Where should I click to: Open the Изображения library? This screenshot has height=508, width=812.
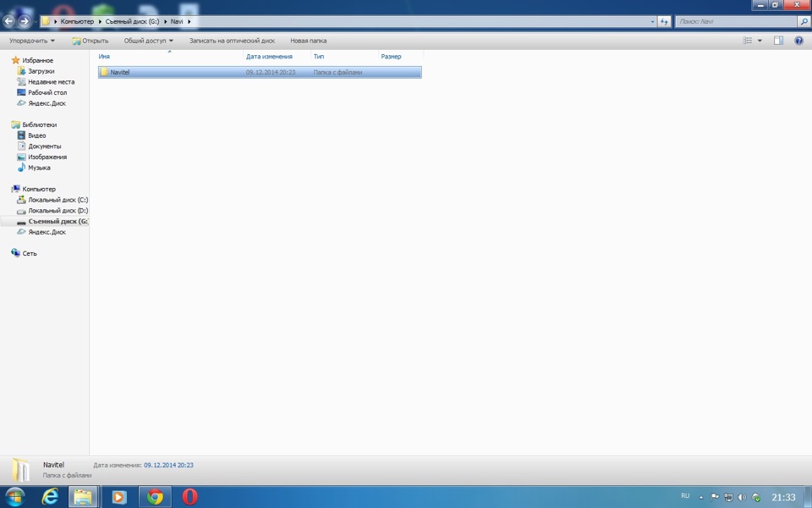[x=47, y=157]
